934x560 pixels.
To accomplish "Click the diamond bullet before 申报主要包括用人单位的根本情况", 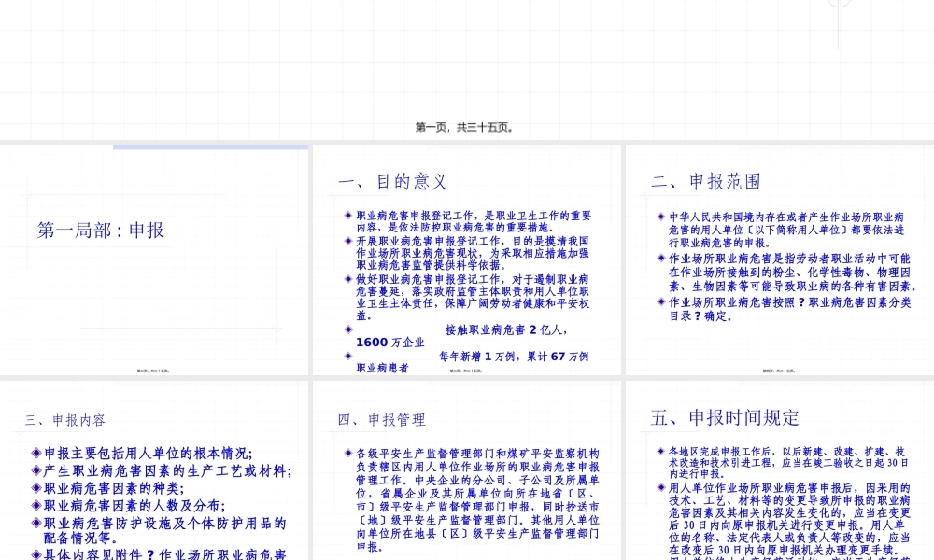I will click(x=35, y=454).
